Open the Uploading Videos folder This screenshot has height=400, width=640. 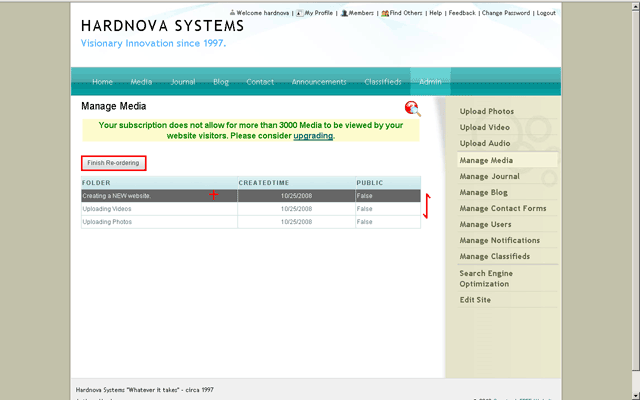pyautogui.click(x=107, y=209)
